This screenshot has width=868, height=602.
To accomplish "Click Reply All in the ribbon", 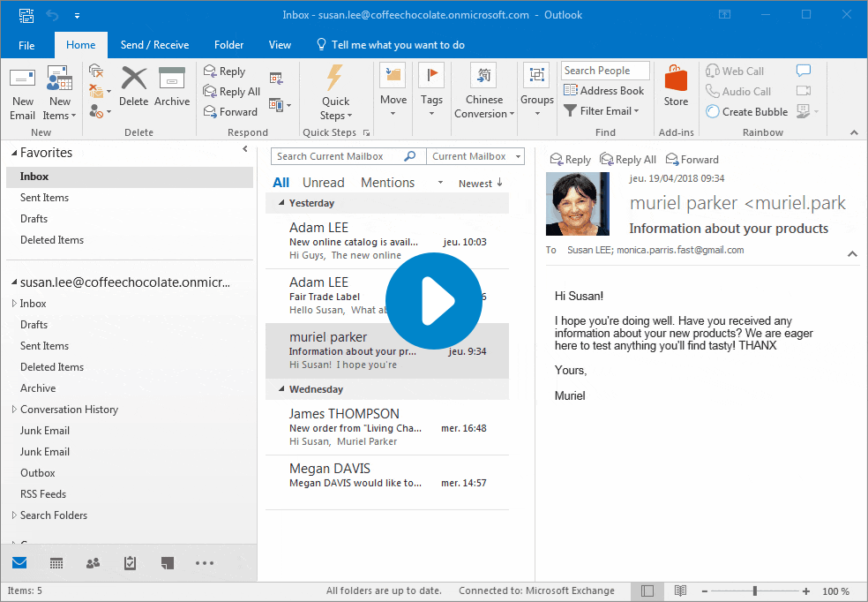I will click(x=231, y=92).
